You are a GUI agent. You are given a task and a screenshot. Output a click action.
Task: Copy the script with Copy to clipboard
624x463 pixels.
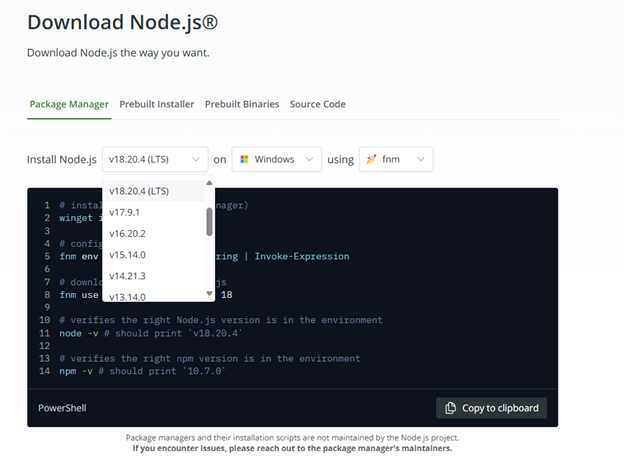pyautogui.click(x=491, y=408)
